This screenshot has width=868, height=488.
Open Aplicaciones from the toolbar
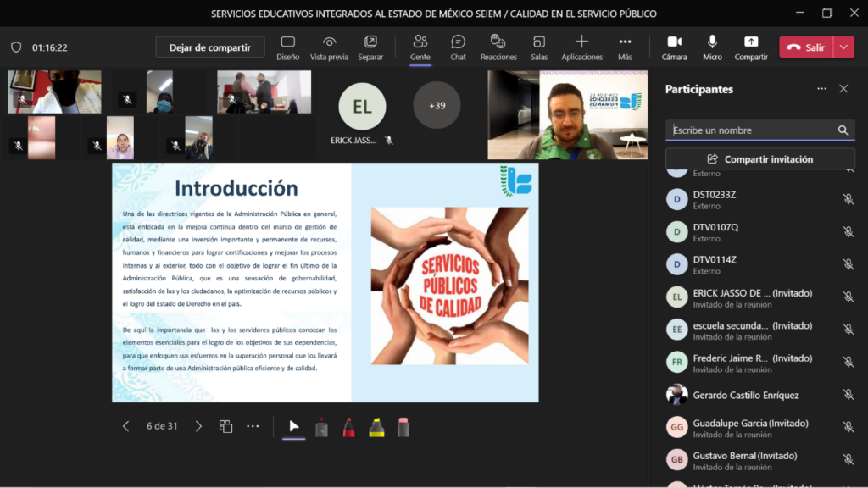click(x=581, y=47)
